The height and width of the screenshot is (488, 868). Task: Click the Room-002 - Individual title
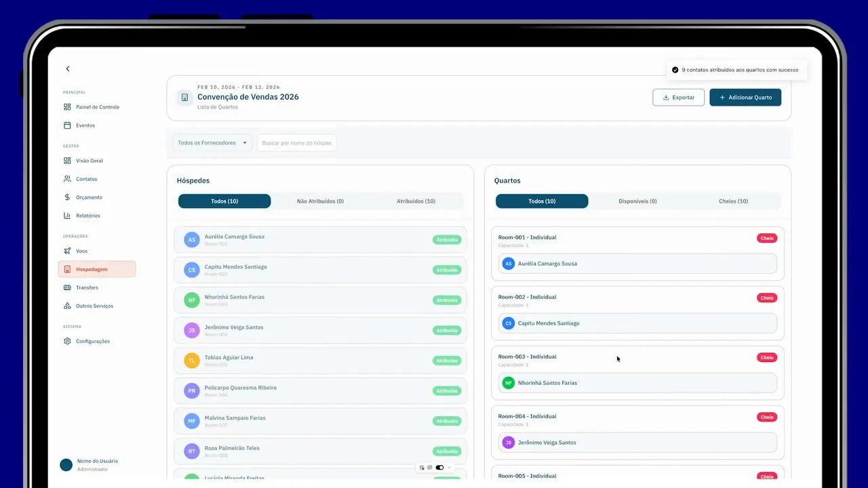click(x=527, y=297)
